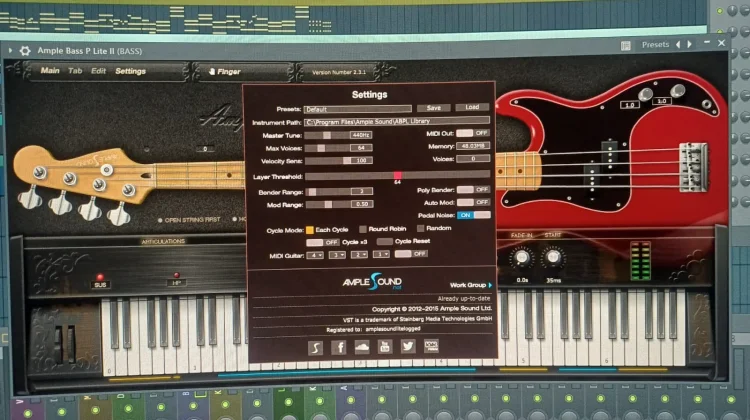
Task: Open the MIDI Guitar dropdown showing 4
Action: pyautogui.click(x=315, y=255)
